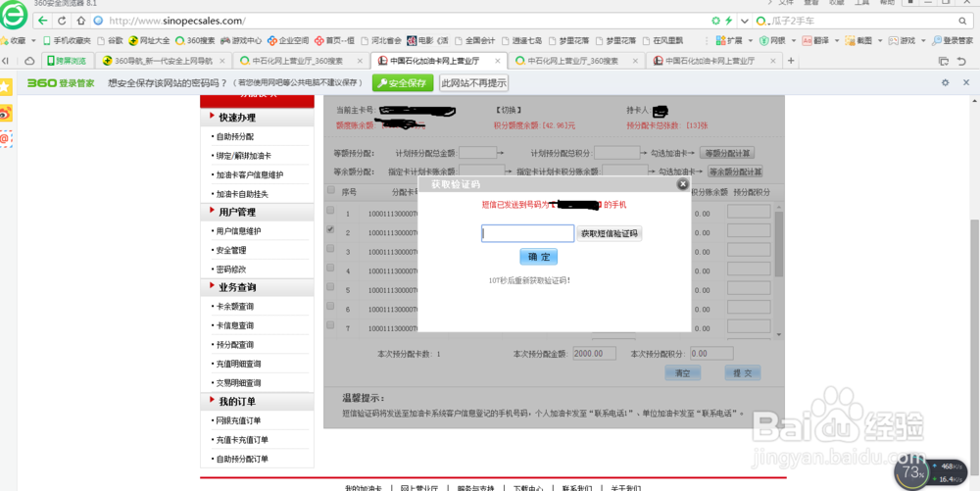Switch to last 中国石化加油卡网上营业厅 tab
The width and height of the screenshot is (980, 491).
(x=712, y=61)
